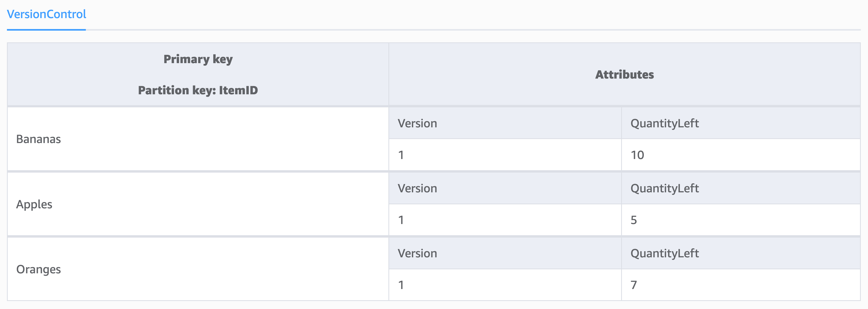Click the VersionControl table title link

tap(46, 14)
